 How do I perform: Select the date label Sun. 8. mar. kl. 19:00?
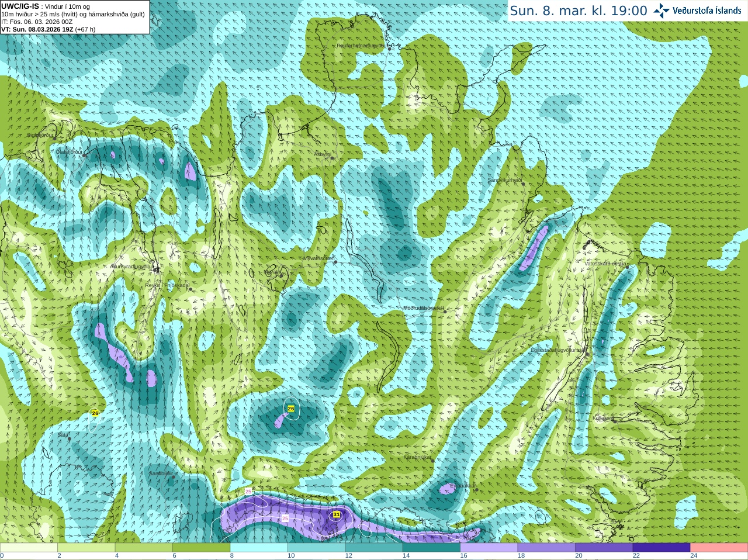(579, 11)
